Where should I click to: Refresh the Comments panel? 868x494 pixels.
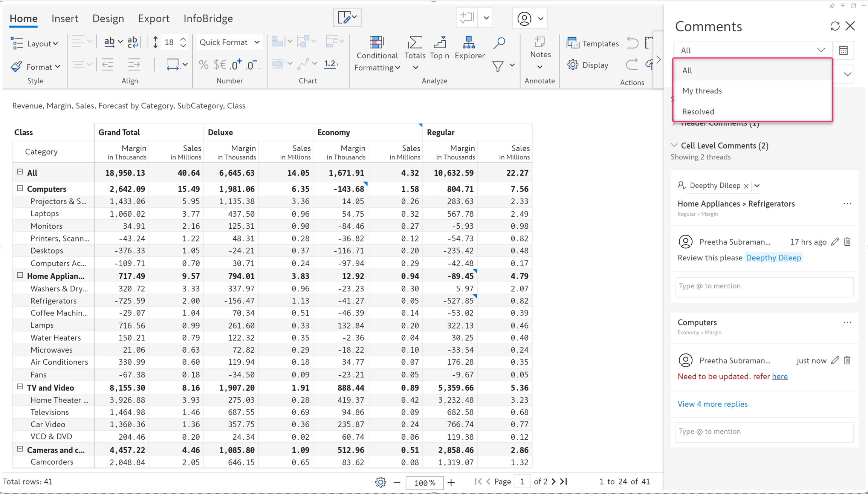click(835, 26)
